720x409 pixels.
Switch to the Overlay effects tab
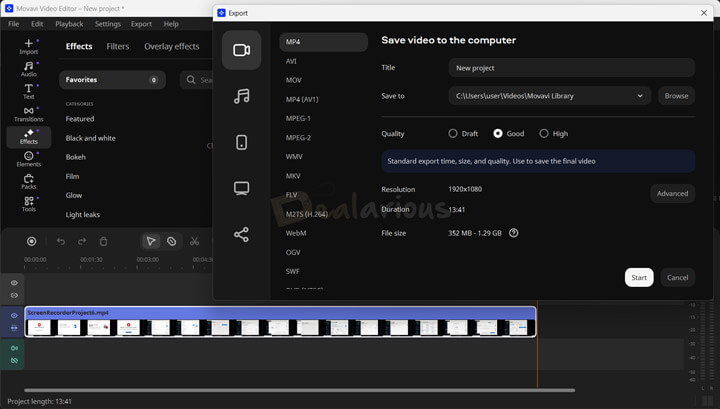point(171,46)
